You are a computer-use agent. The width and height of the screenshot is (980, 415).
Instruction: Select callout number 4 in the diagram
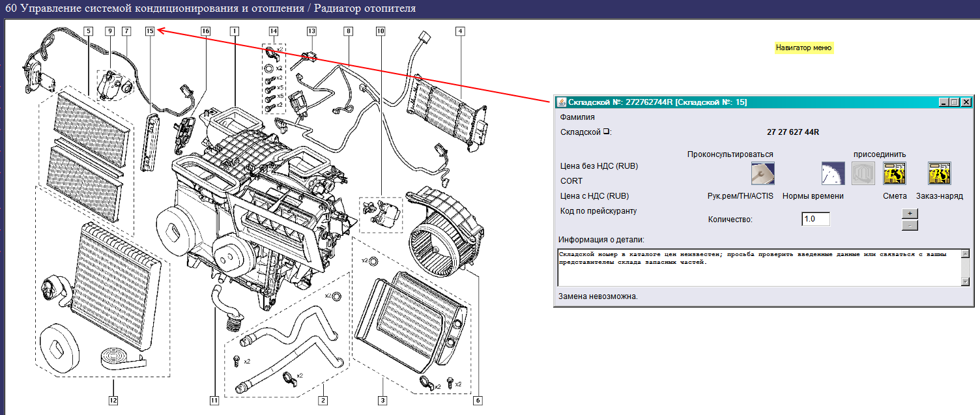[460, 31]
